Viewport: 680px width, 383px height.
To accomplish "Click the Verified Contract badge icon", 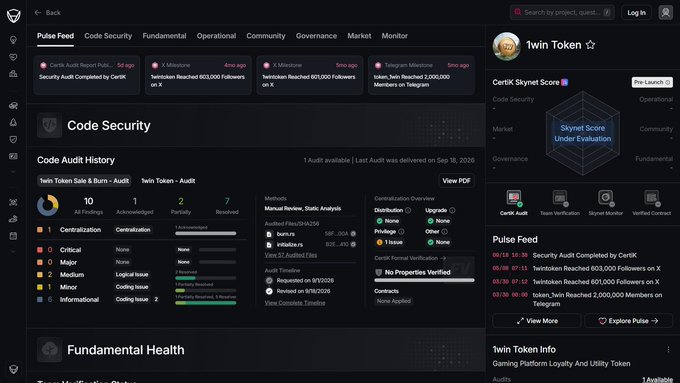I will click(x=652, y=198).
